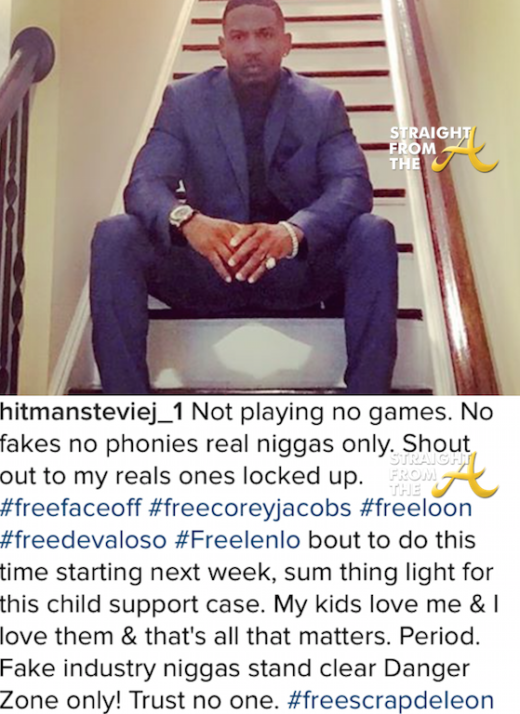Click the ring on the man's finger
Image resolution: width=520 pixels, height=714 pixels.
(270, 263)
